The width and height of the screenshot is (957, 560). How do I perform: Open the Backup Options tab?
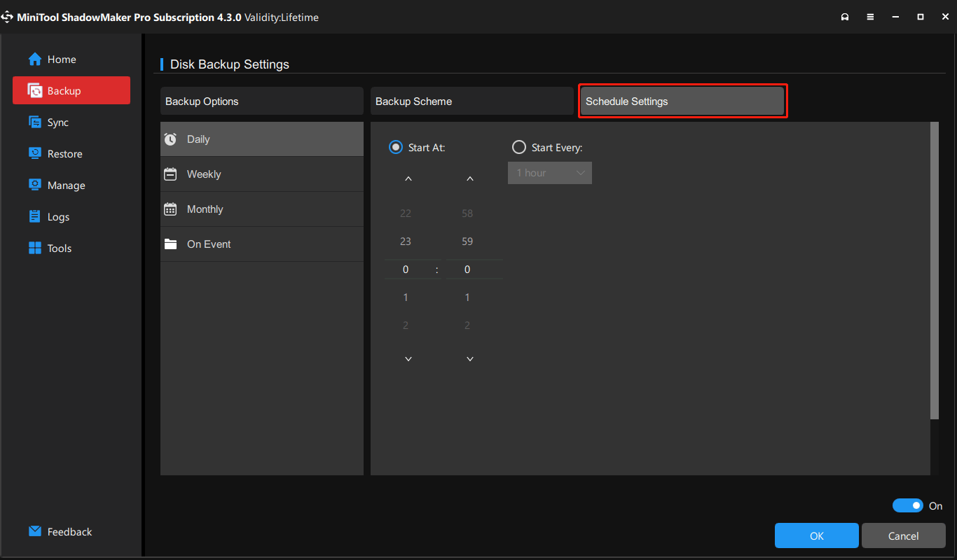pos(262,101)
